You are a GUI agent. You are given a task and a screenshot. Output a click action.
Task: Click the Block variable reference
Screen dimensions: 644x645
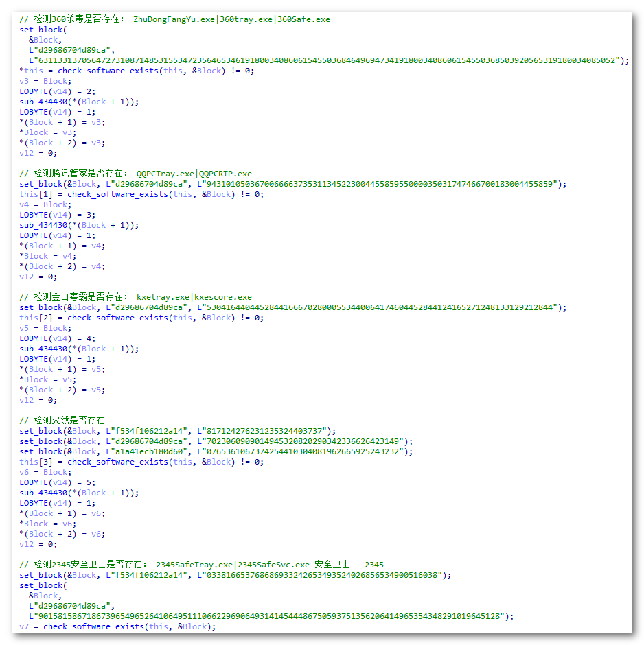pos(56,81)
